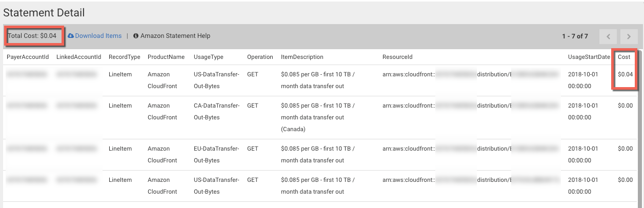Click the ProductName column header
644x208 pixels.
click(166, 57)
